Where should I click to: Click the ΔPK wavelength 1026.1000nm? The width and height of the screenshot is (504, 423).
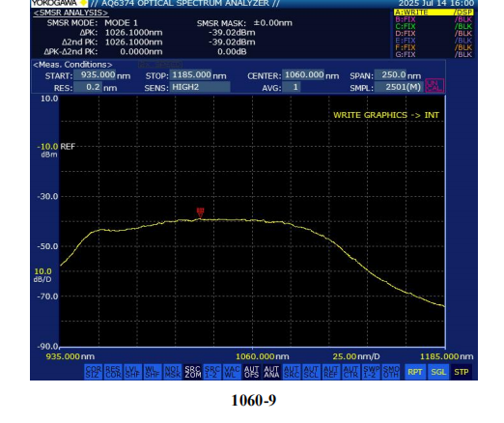coord(134,33)
